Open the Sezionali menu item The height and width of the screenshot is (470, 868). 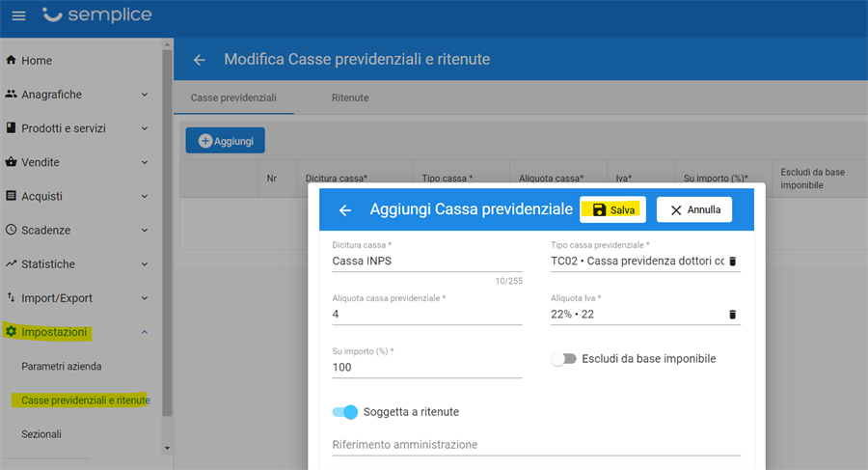click(41, 434)
